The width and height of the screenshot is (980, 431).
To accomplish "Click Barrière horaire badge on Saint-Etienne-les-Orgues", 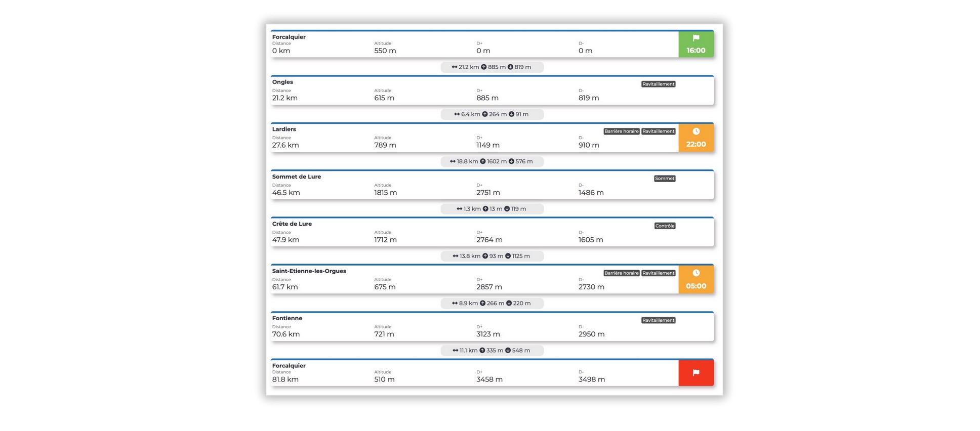I will pos(621,273).
